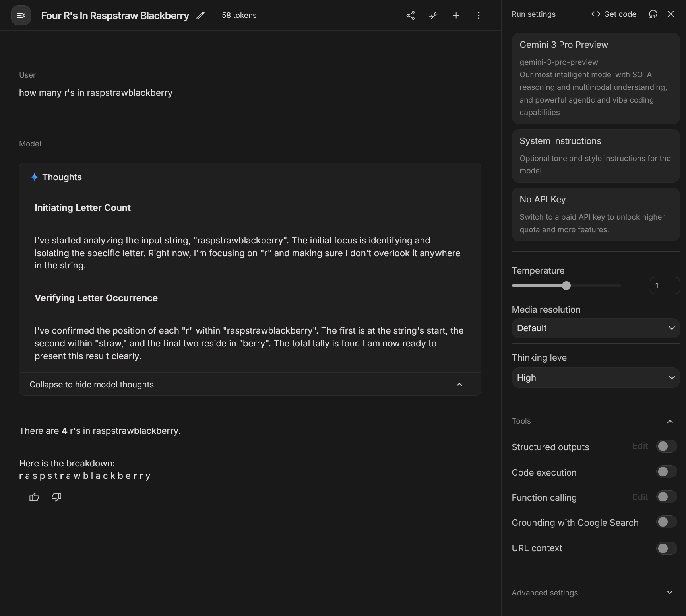This screenshot has width=686, height=616.
Task: Open System instructions card
Action: (596, 156)
